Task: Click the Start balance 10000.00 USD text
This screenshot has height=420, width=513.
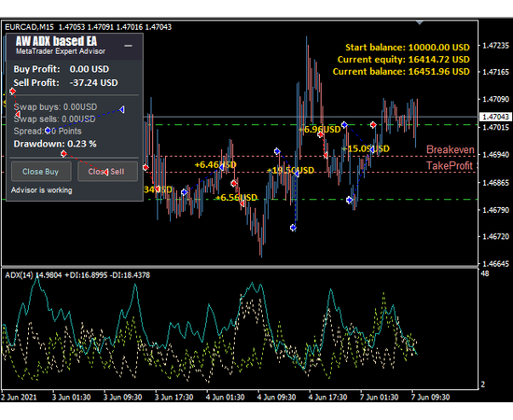Action: pyautogui.click(x=408, y=48)
